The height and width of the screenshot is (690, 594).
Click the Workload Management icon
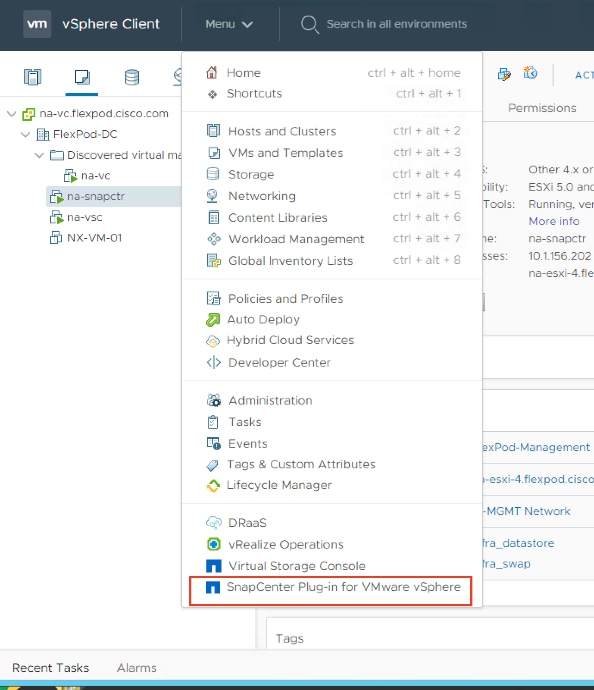(214, 239)
